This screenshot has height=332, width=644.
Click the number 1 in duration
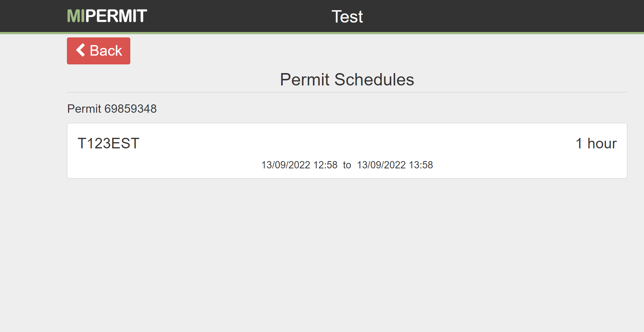click(579, 143)
